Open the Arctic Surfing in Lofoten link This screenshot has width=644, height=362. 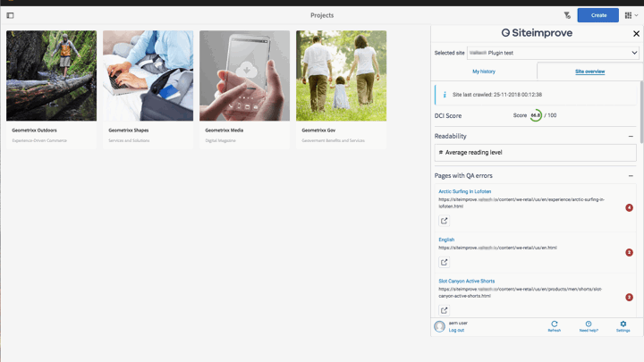point(464,191)
